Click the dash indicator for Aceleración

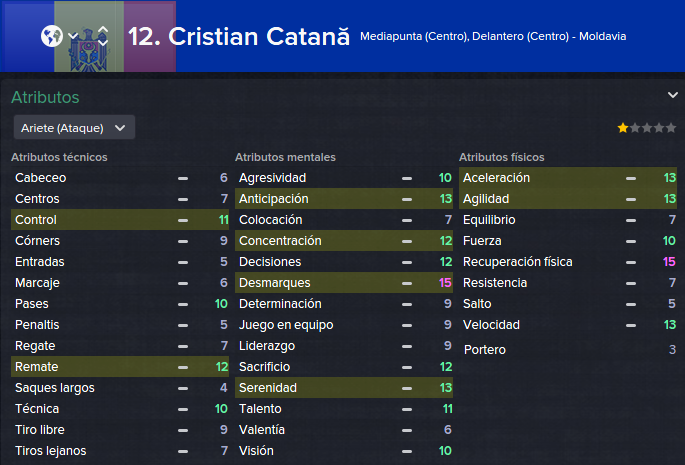(x=631, y=178)
